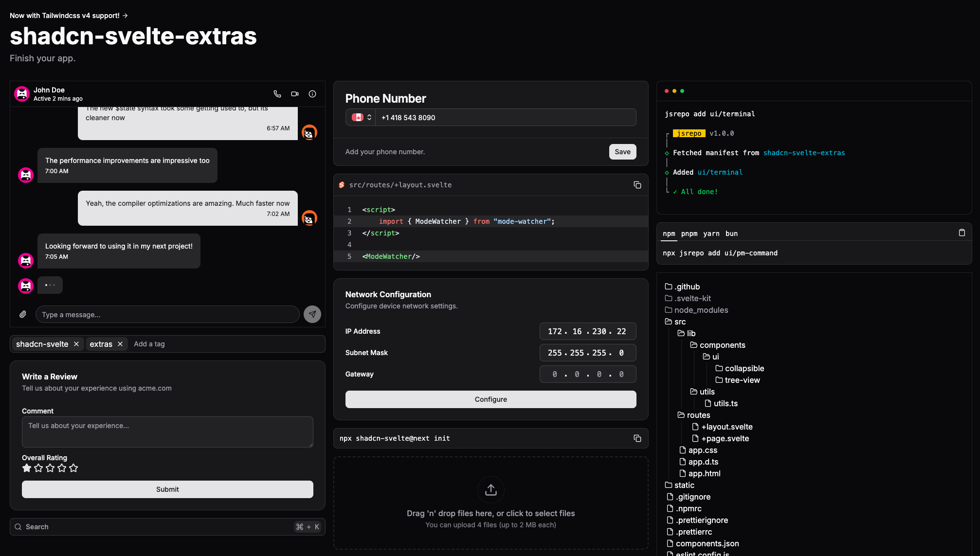Click the Configure button

pos(490,399)
